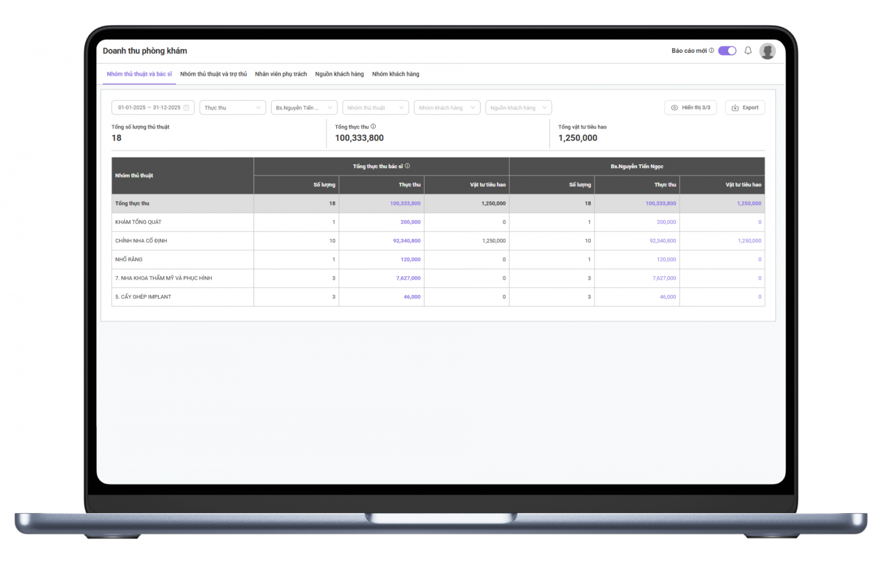
Task: Toggle column visibility with Hiển thị 3/3
Action: 690,108
